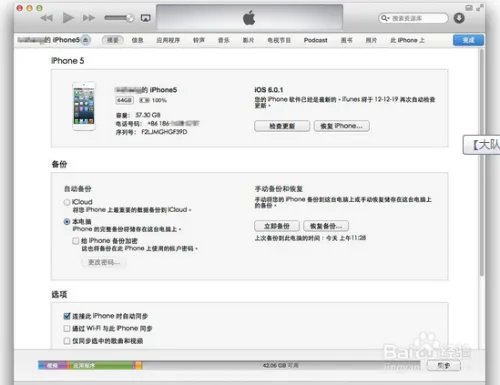Screen dimensions: 500x385
Task: Click the 检查更新 check for update button
Action: [x=282, y=126]
